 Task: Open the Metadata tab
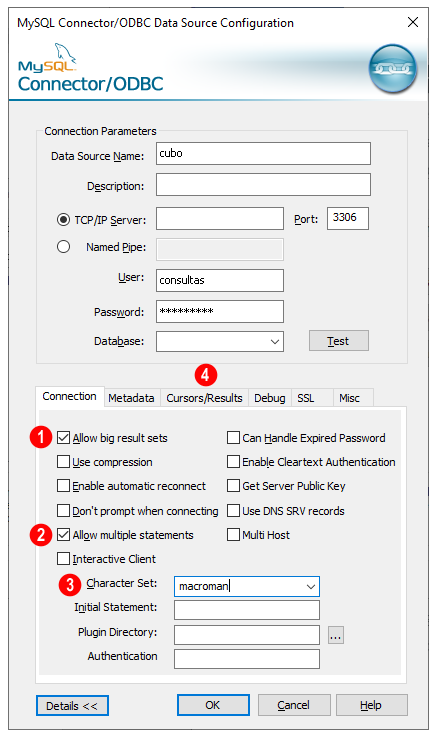[x=131, y=398]
